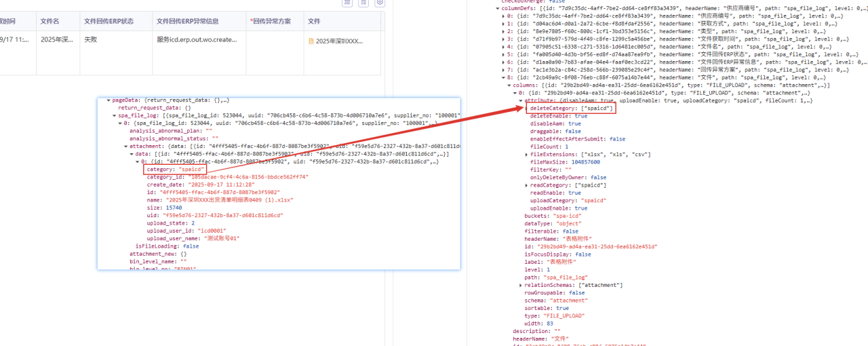Expand columnDefs item 0 供应商编号

tap(503, 16)
